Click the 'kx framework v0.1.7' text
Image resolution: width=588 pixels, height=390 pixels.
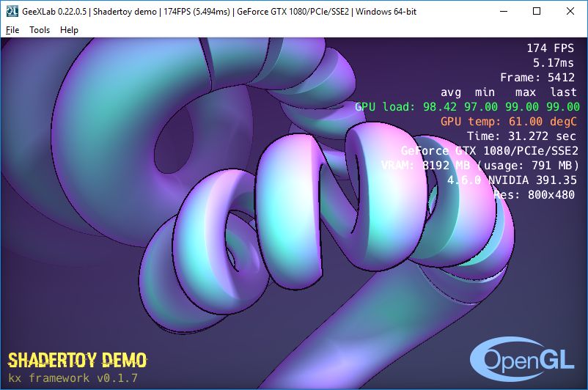click(x=73, y=378)
